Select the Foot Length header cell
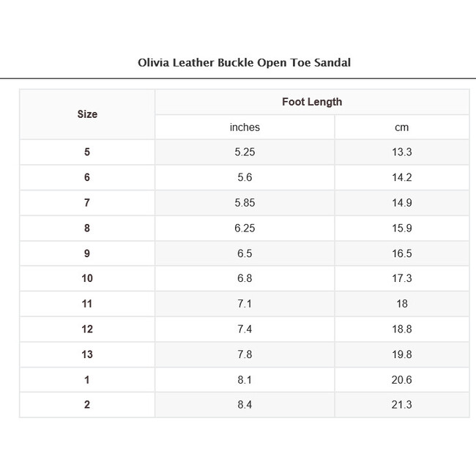 click(x=312, y=102)
